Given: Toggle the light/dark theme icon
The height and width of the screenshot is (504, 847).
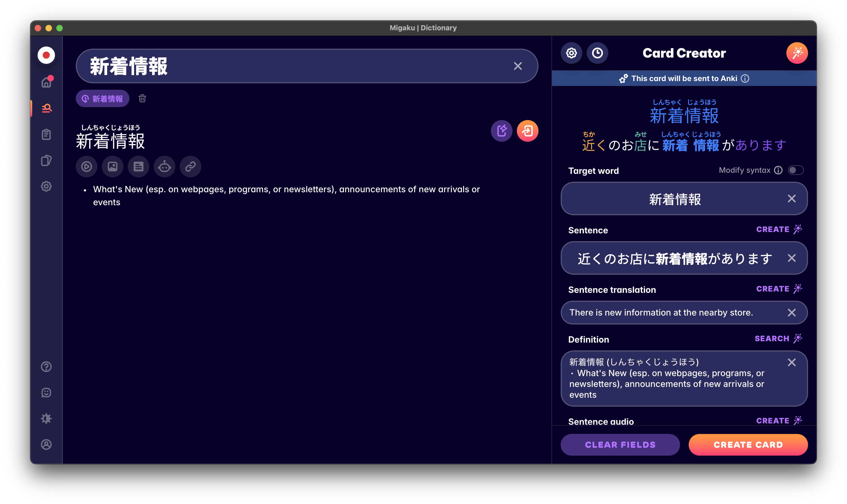Looking at the screenshot, I should [x=46, y=418].
